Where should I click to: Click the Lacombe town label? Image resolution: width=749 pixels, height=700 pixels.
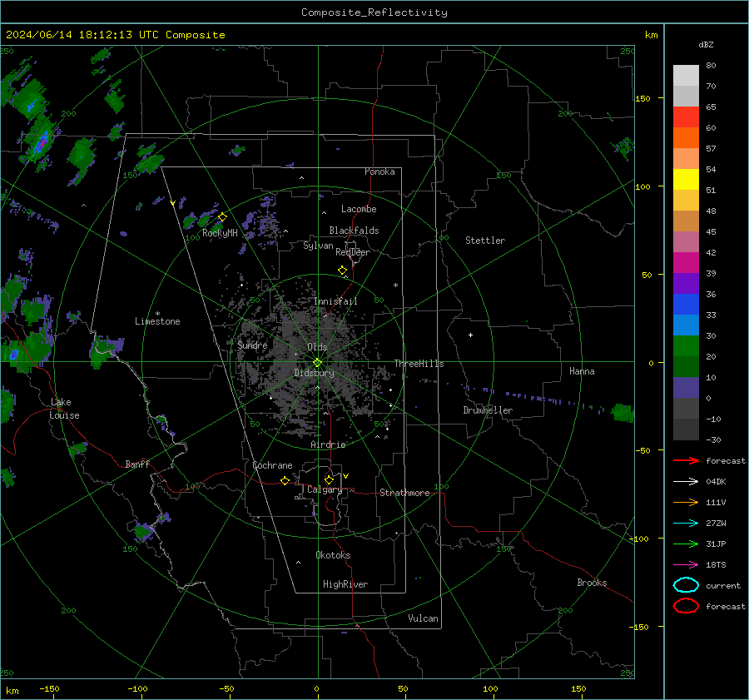click(x=359, y=209)
